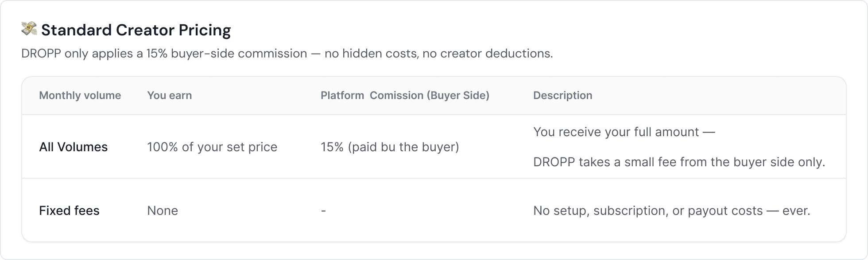Click the Monthly volume column header
The height and width of the screenshot is (260, 868).
tap(80, 96)
